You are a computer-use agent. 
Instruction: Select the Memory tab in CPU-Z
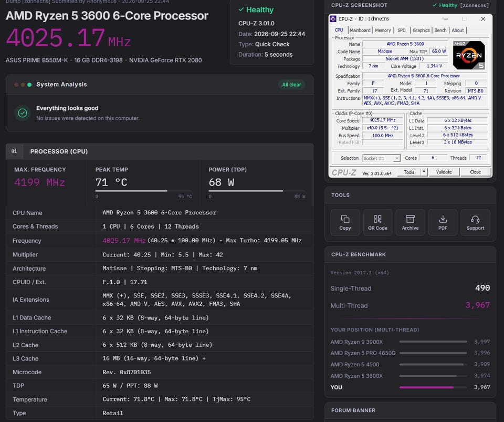point(383,30)
